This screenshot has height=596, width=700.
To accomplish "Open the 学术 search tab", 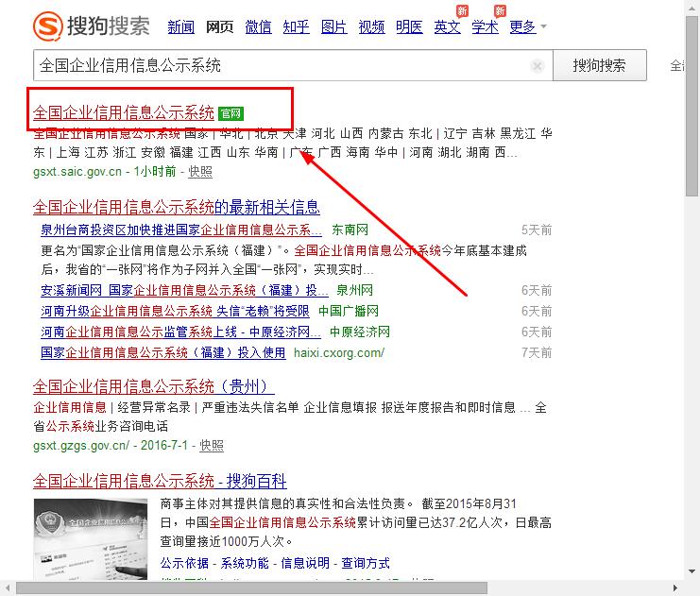I will pos(485,26).
